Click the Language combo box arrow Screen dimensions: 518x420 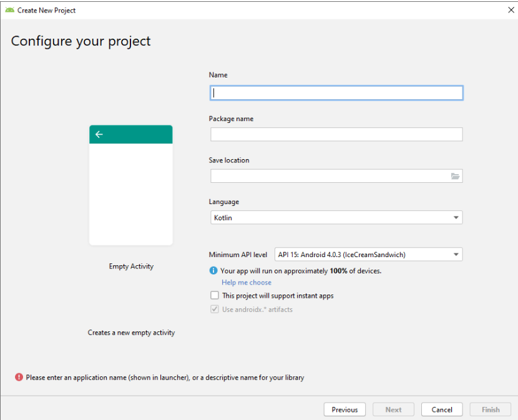point(456,218)
